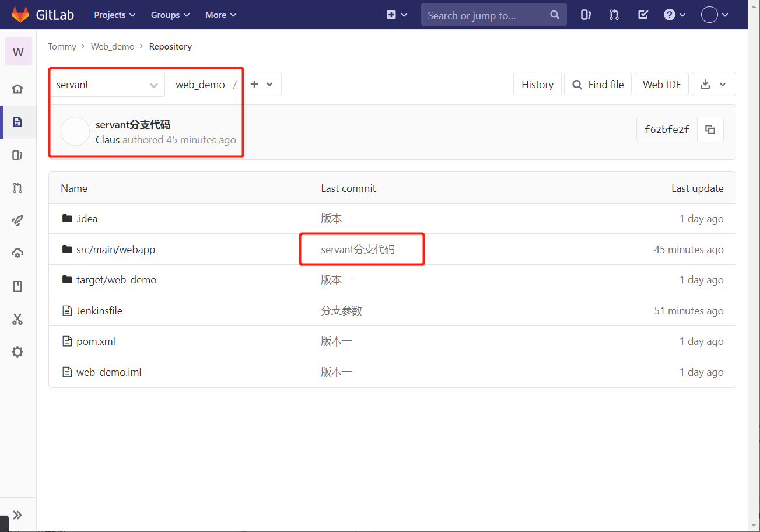
Task: Open Settings gear icon in sidebar
Action: pyautogui.click(x=17, y=352)
